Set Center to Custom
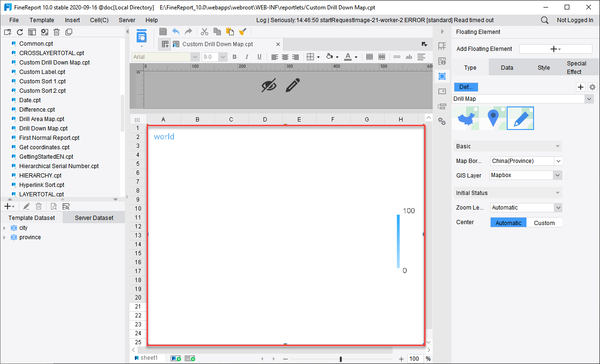Viewport: 600px width, 364px height. (544, 223)
